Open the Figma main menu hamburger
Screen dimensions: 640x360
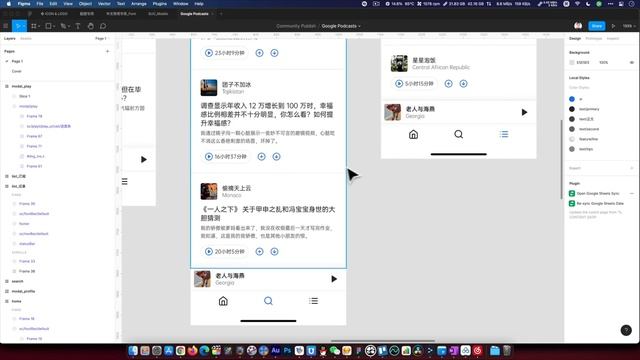(x=5, y=26)
